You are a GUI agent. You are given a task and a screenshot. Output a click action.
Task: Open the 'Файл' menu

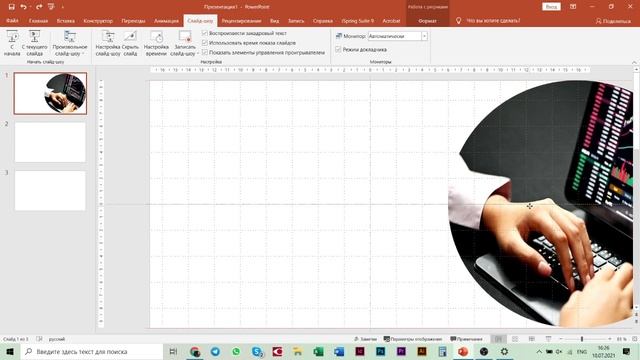12,20
